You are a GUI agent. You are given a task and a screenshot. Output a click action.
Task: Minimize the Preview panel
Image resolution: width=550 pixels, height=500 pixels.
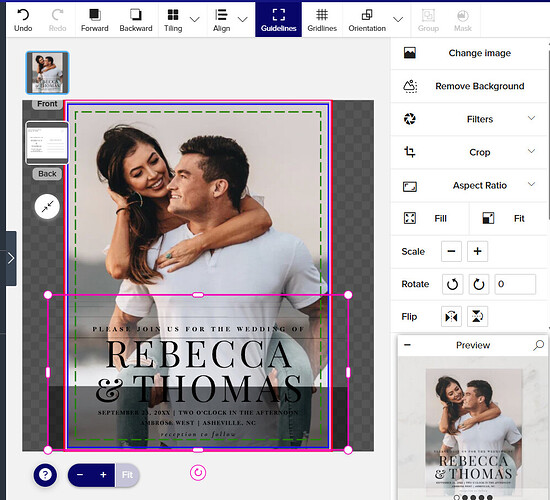pos(407,345)
